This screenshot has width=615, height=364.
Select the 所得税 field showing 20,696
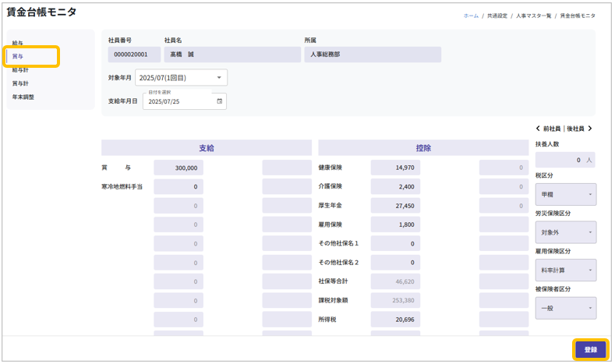395,320
